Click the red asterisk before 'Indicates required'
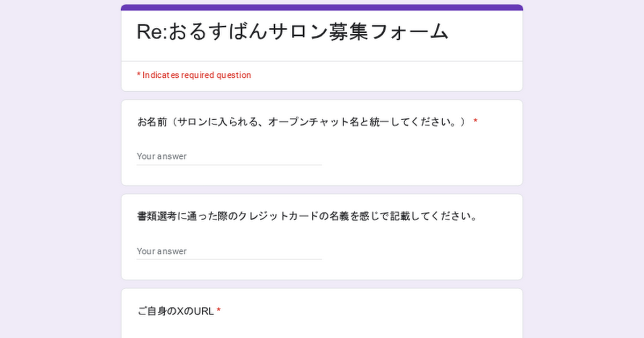 (x=138, y=75)
